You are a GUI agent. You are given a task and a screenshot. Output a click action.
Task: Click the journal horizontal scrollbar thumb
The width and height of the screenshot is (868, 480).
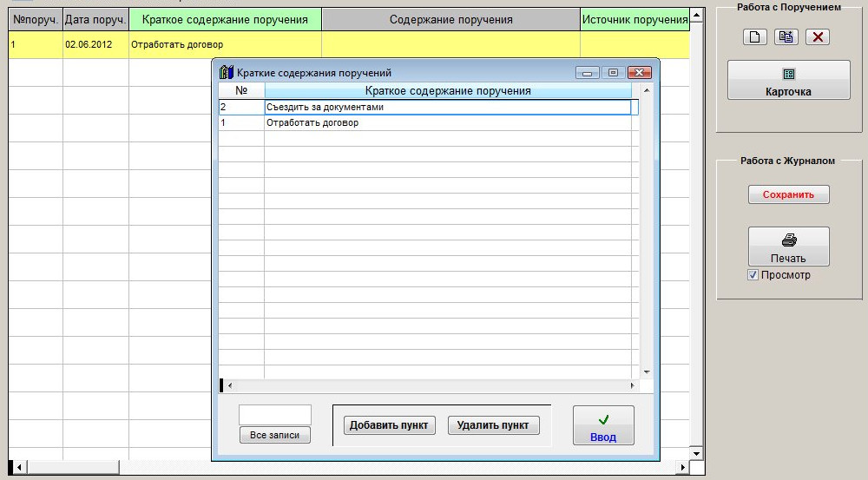(73, 468)
